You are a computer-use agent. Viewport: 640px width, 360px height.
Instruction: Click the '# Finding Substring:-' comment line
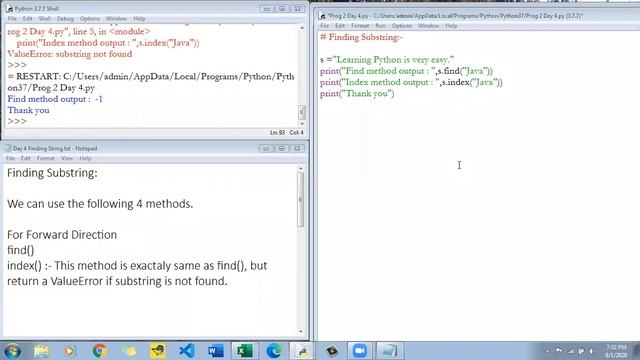(x=362, y=37)
